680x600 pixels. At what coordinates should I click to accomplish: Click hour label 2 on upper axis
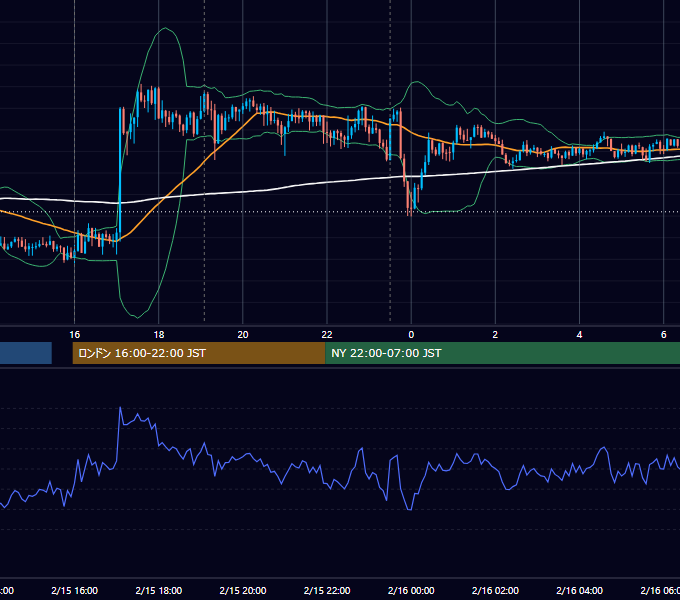pos(495,334)
